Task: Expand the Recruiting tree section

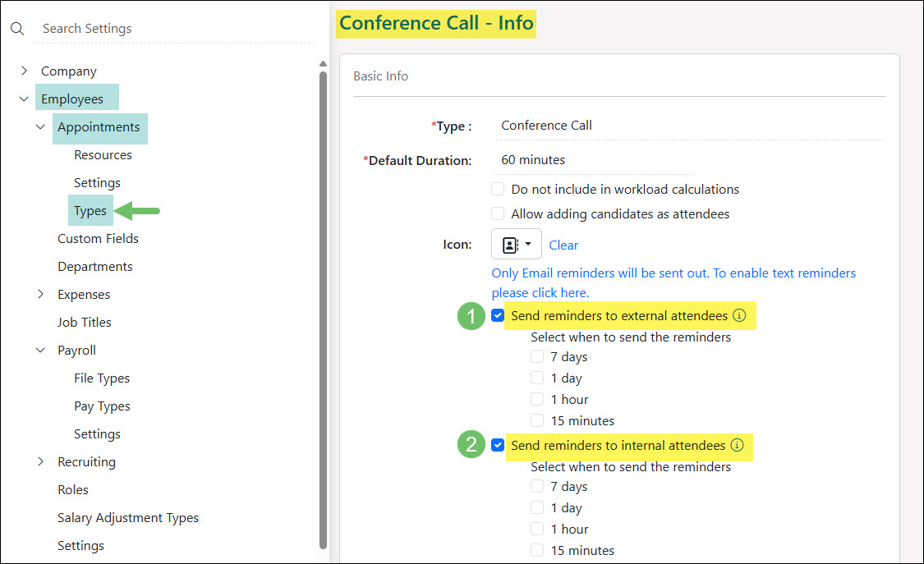Action: (41, 461)
